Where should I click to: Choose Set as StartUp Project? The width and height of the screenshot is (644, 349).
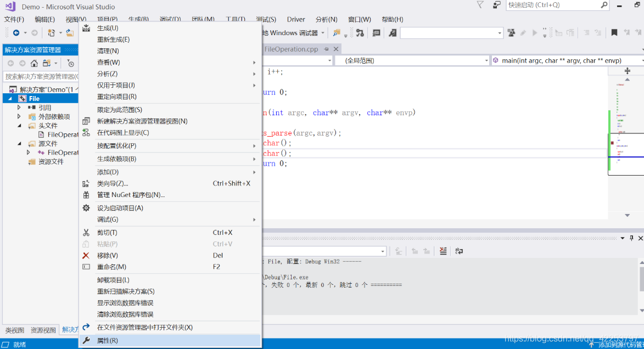click(170, 208)
